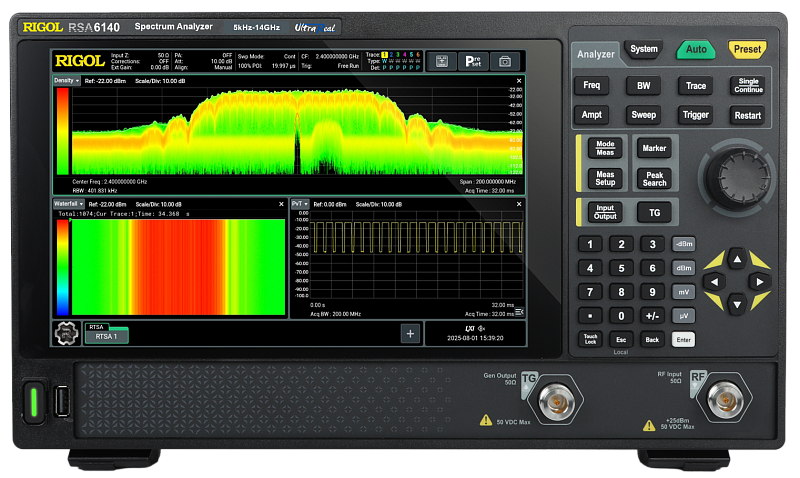Select the Trace 3 indicator
Screen dimensions: 800x478
(398, 55)
